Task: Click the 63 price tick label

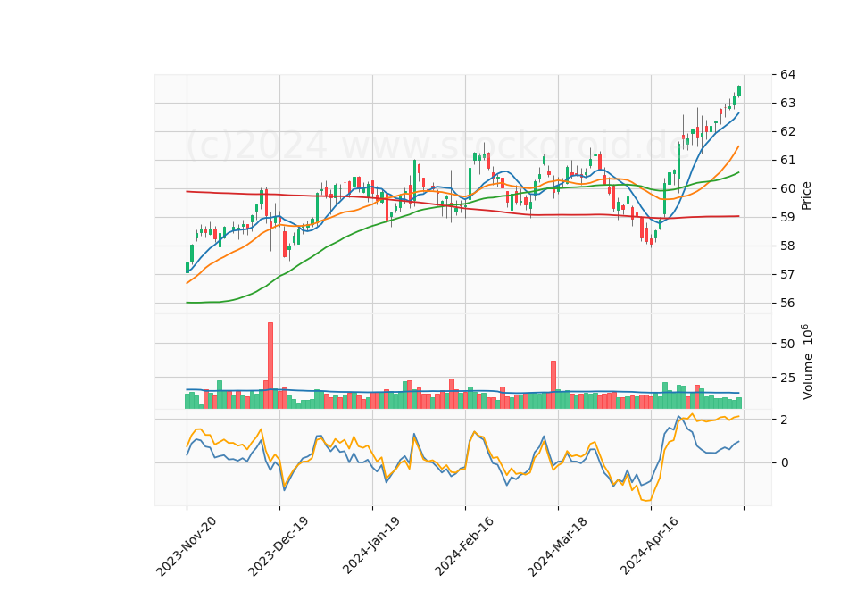Action: coord(787,103)
